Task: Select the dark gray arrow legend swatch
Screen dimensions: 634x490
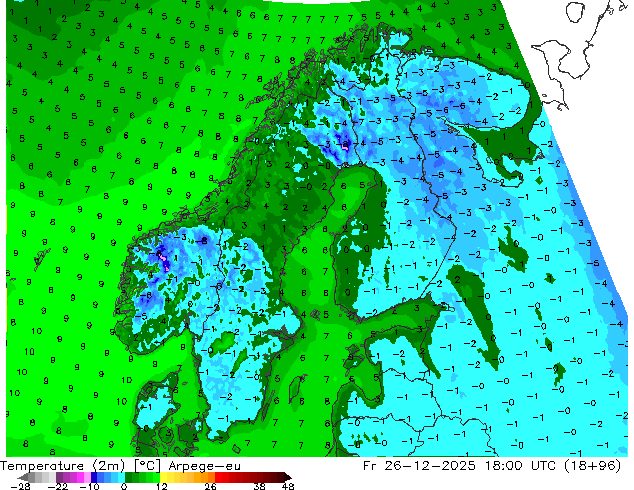Action: pyautogui.click(x=23, y=477)
